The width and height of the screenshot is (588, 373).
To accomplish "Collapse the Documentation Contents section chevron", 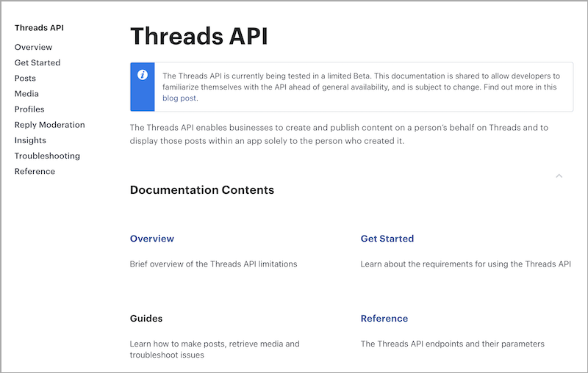I will click(x=559, y=175).
